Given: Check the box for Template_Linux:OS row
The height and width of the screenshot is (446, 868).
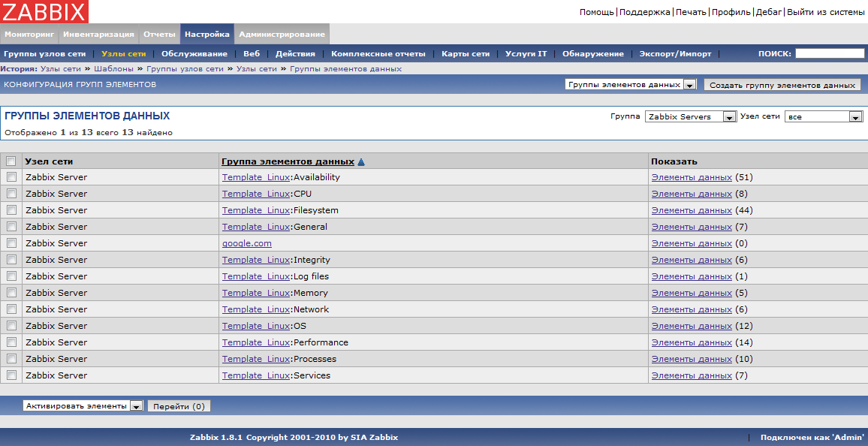Looking at the screenshot, I should click(x=11, y=325).
